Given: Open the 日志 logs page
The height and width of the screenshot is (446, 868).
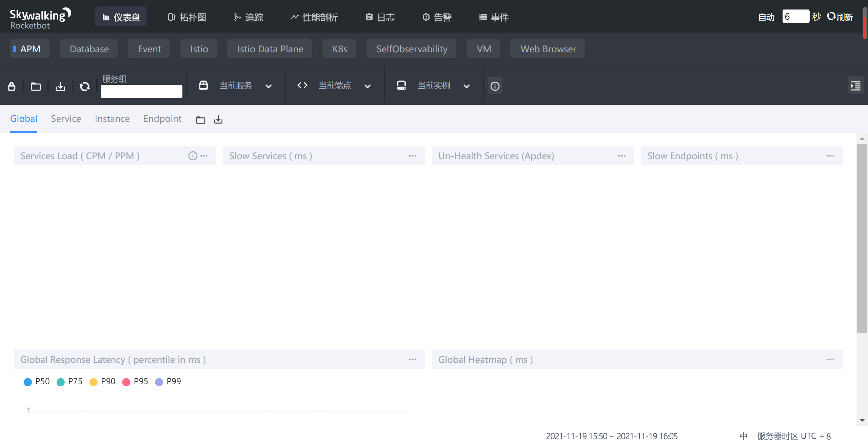Looking at the screenshot, I should (380, 17).
